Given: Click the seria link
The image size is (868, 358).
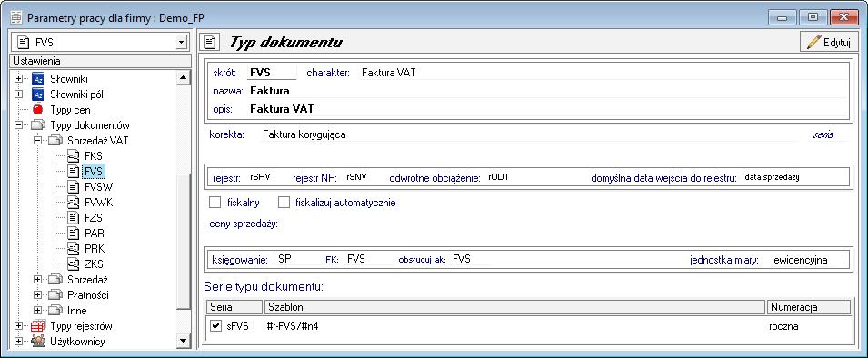Looking at the screenshot, I should pyautogui.click(x=823, y=134).
